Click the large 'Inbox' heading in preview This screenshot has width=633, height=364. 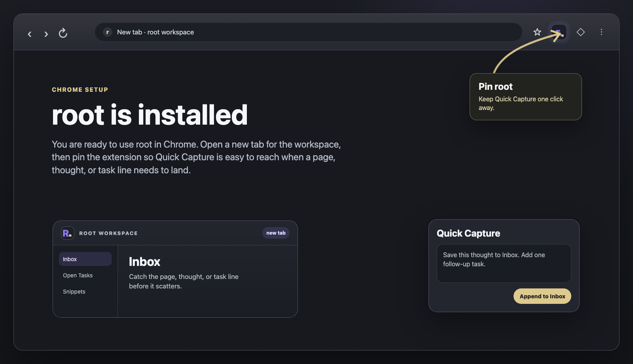(x=144, y=262)
